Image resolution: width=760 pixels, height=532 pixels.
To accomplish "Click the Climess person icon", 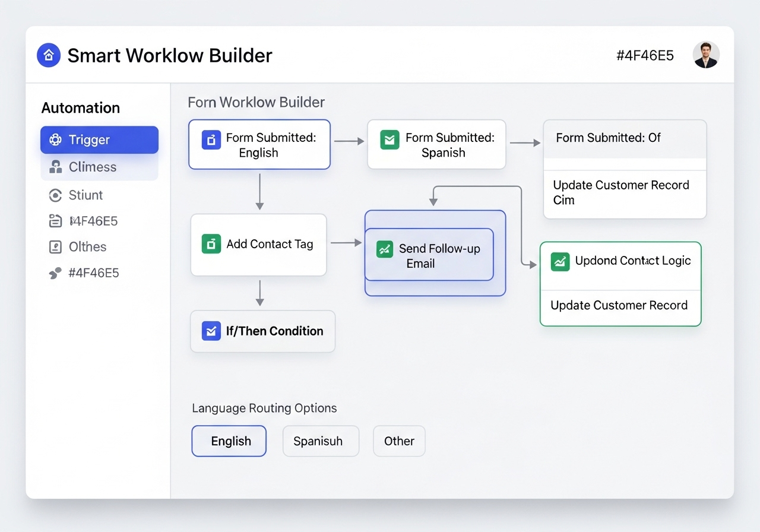I will pyautogui.click(x=55, y=167).
